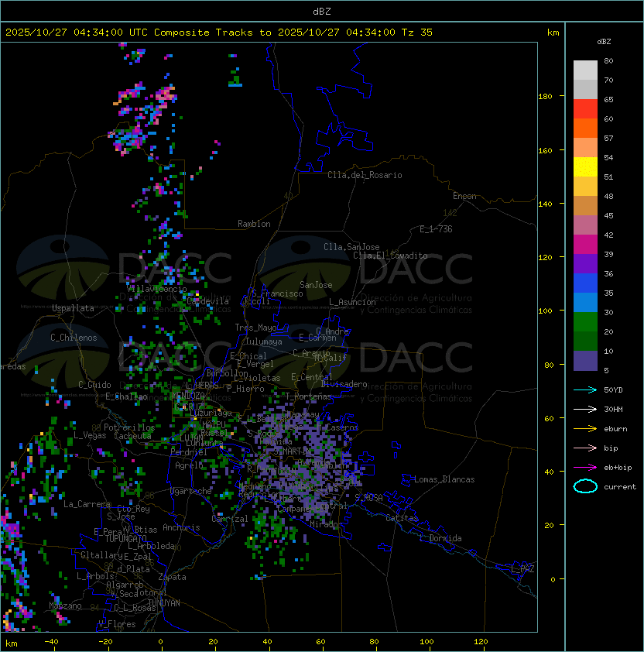Click the 'Lomas_Blancas' map label
Image resolution: width=644 pixels, height=652 pixels.
click(x=444, y=479)
